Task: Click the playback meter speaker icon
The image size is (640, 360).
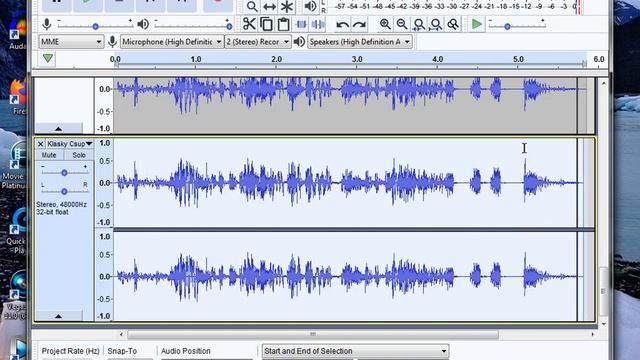Action: coord(310,6)
